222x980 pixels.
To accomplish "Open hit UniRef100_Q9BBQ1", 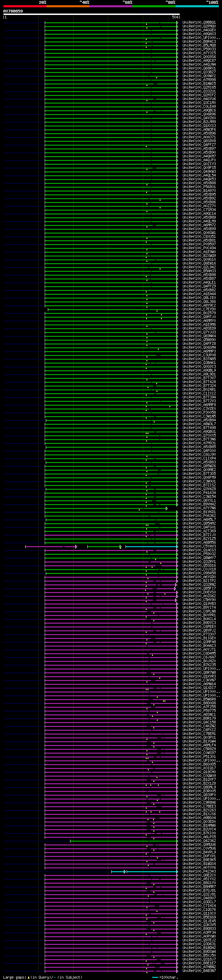I will point(199,23).
